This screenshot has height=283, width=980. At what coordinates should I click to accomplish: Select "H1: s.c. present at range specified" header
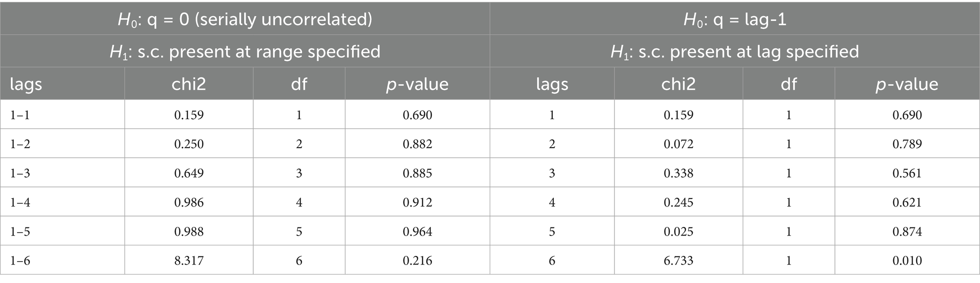tap(245, 51)
